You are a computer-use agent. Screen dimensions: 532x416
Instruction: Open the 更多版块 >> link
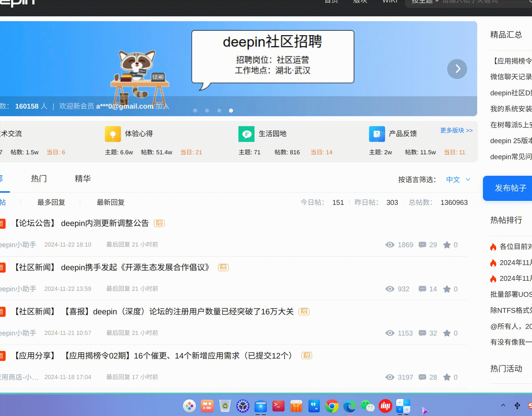tap(456, 130)
